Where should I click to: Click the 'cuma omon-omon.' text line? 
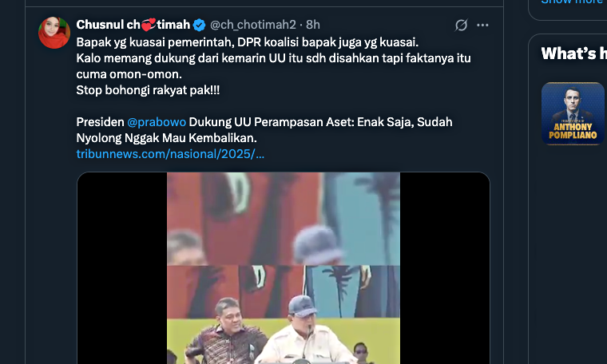tap(129, 74)
